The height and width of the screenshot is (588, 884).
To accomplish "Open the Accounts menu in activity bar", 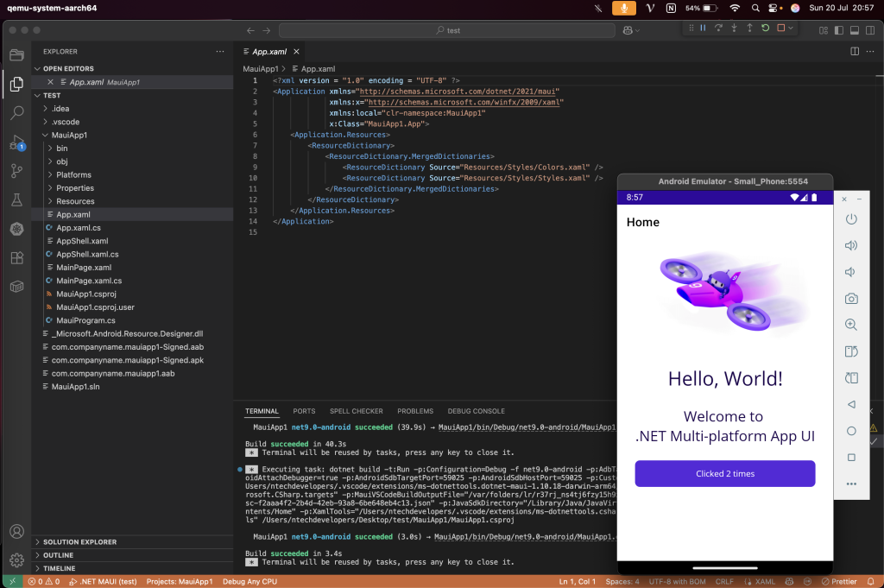I will click(x=17, y=531).
